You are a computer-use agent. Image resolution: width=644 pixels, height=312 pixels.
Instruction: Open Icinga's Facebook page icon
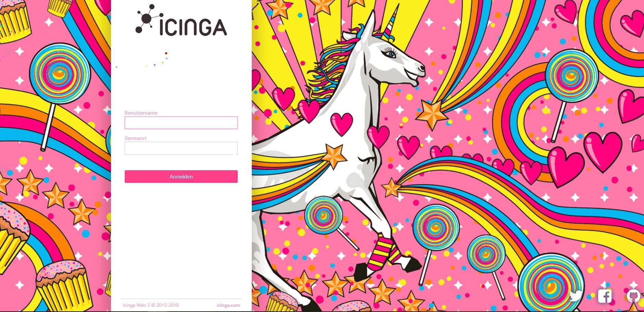pos(605,296)
